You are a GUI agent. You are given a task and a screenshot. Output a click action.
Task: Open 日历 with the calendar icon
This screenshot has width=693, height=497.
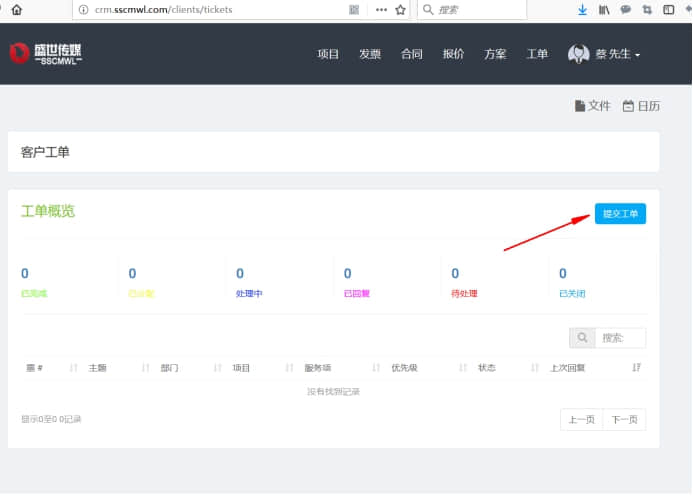click(641, 106)
